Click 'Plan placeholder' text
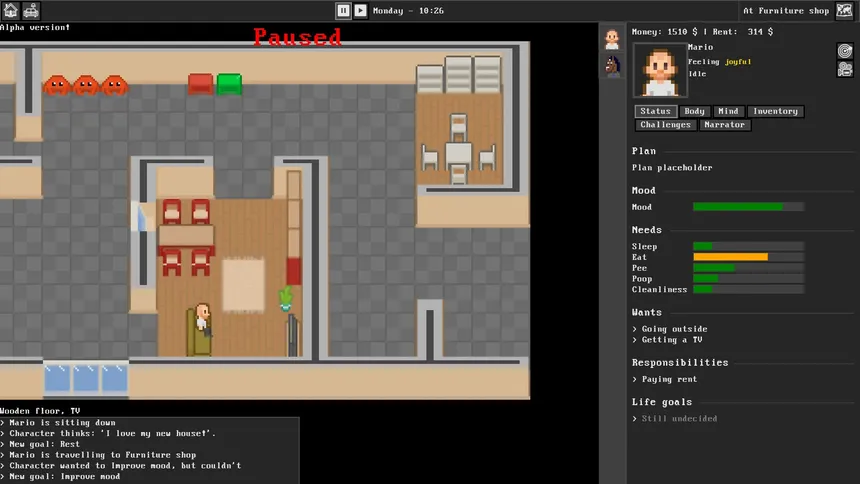Image resolution: width=860 pixels, height=484 pixels. point(672,168)
